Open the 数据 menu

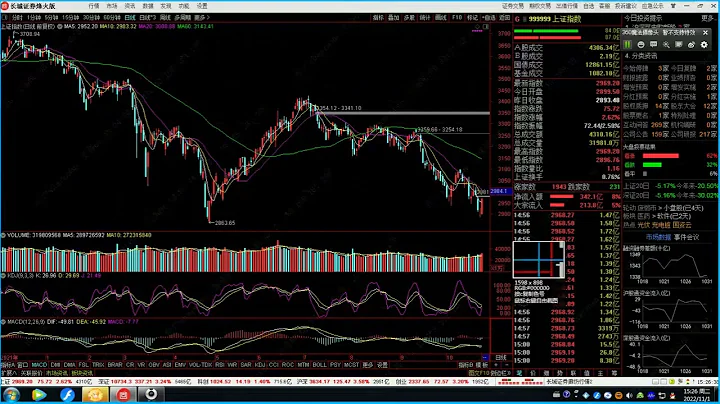click(148, 6)
